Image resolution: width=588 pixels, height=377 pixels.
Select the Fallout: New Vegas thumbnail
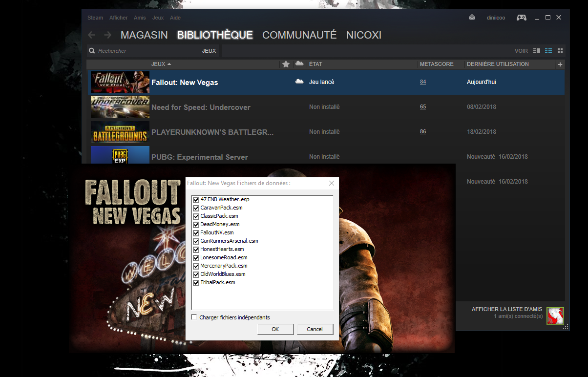pyautogui.click(x=120, y=82)
